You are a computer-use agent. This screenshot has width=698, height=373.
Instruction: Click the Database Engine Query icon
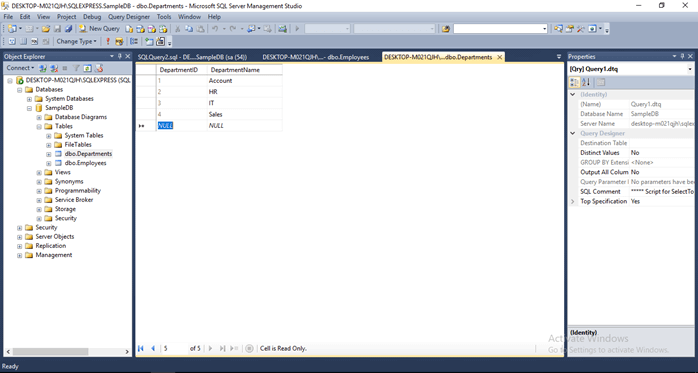point(129,28)
